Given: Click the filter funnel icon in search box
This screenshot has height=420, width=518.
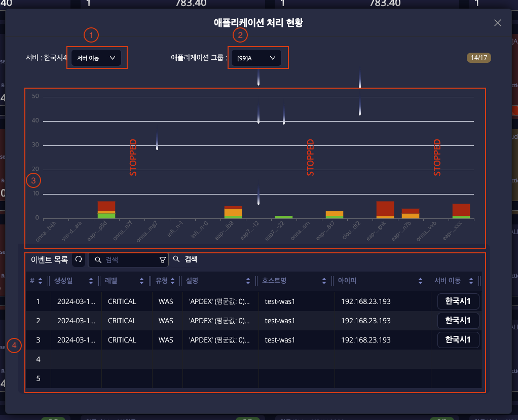Looking at the screenshot, I should pyautogui.click(x=162, y=260).
